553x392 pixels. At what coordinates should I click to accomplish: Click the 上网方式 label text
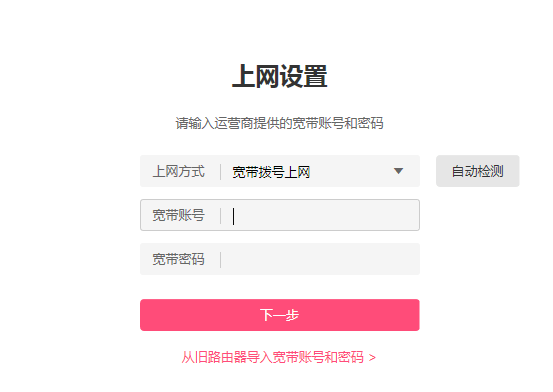coord(178,171)
